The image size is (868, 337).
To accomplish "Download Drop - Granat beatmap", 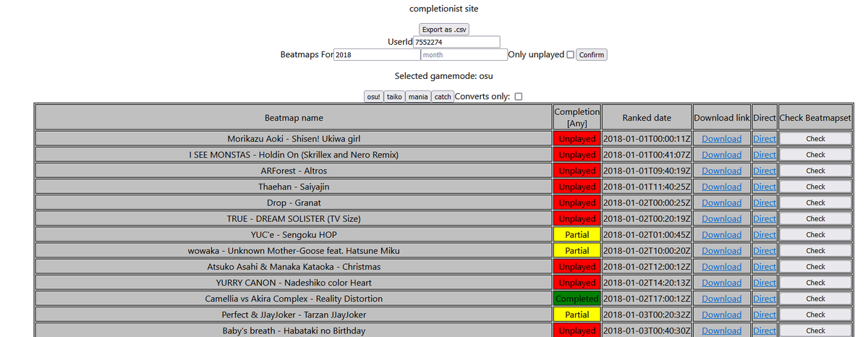I will point(721,202).
